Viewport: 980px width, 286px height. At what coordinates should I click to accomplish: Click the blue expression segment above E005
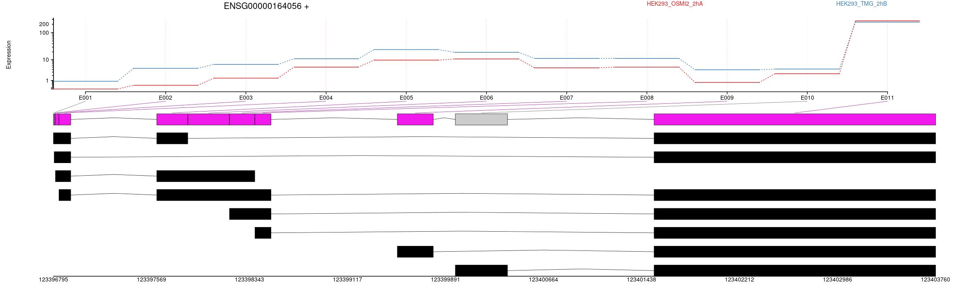point(406,49)
